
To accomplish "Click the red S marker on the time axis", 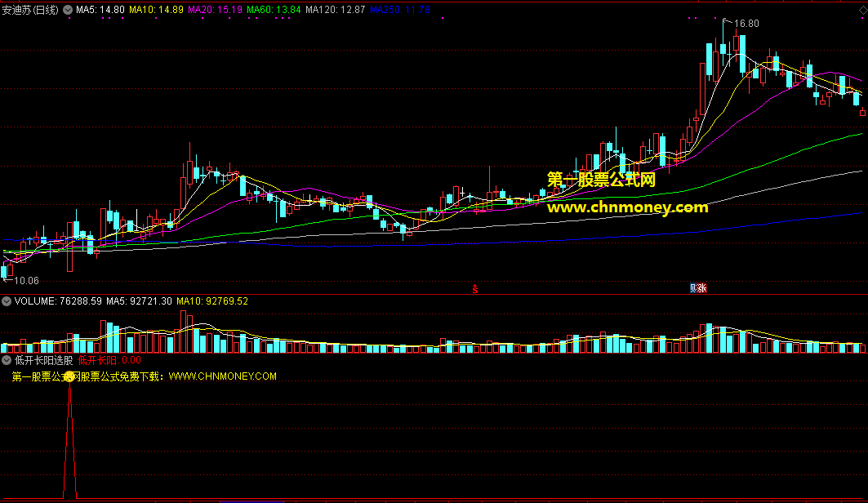I will [475, 289].
